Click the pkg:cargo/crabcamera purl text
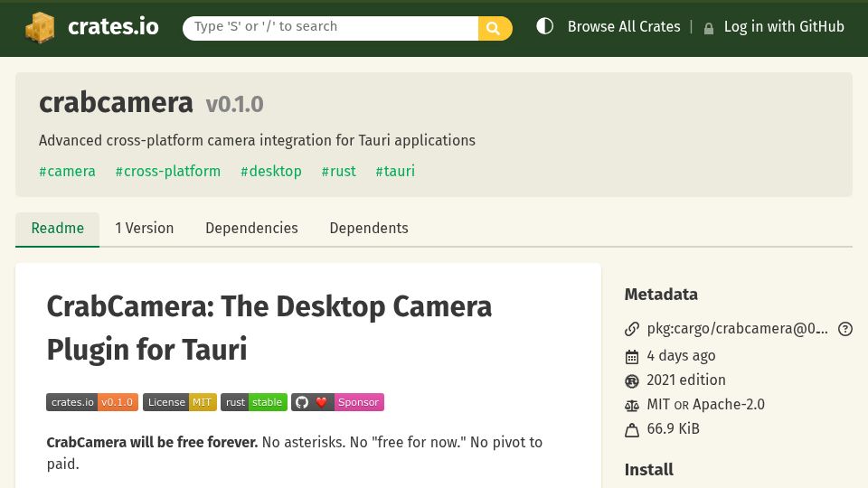 pyautogui.click(x=738, y=329)
